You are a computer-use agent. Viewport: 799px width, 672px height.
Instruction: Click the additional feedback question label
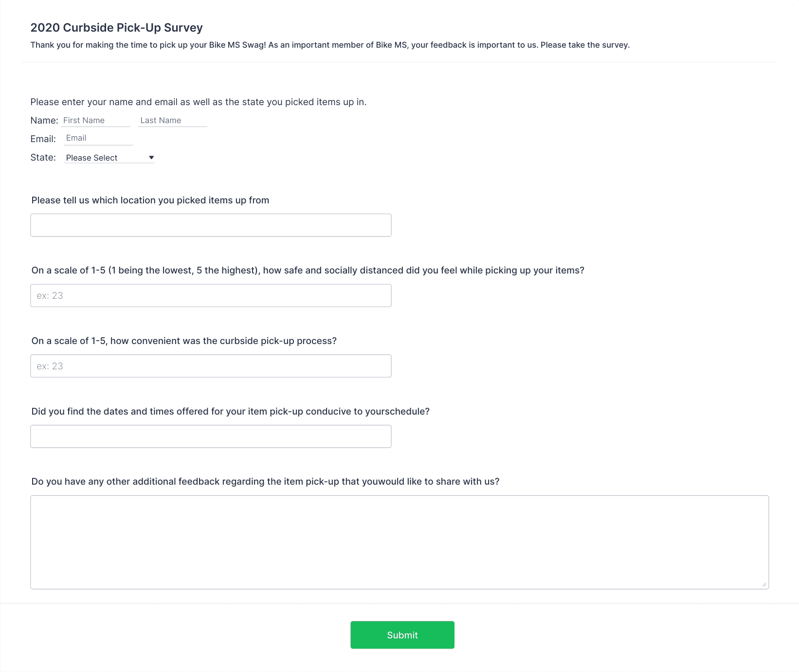point(266,482)
